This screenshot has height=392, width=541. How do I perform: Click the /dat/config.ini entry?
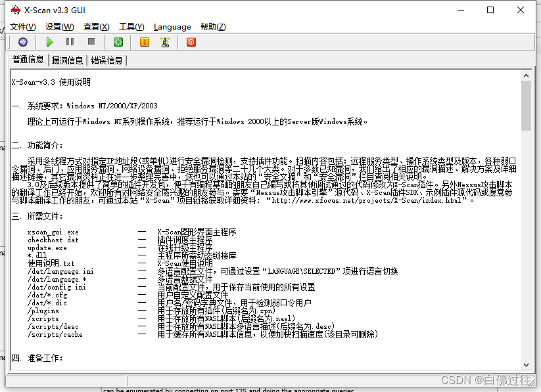[57, 287]
